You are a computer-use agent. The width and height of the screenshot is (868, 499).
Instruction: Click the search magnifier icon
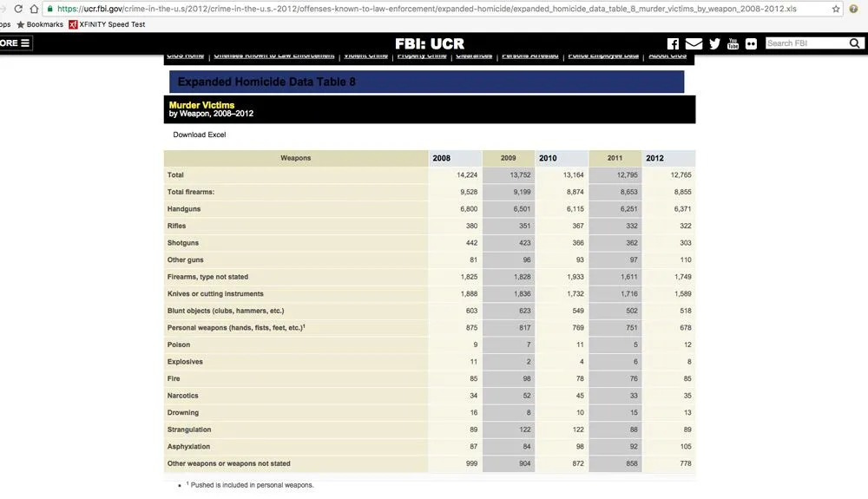pyautogui.click(x=852, y=43)
